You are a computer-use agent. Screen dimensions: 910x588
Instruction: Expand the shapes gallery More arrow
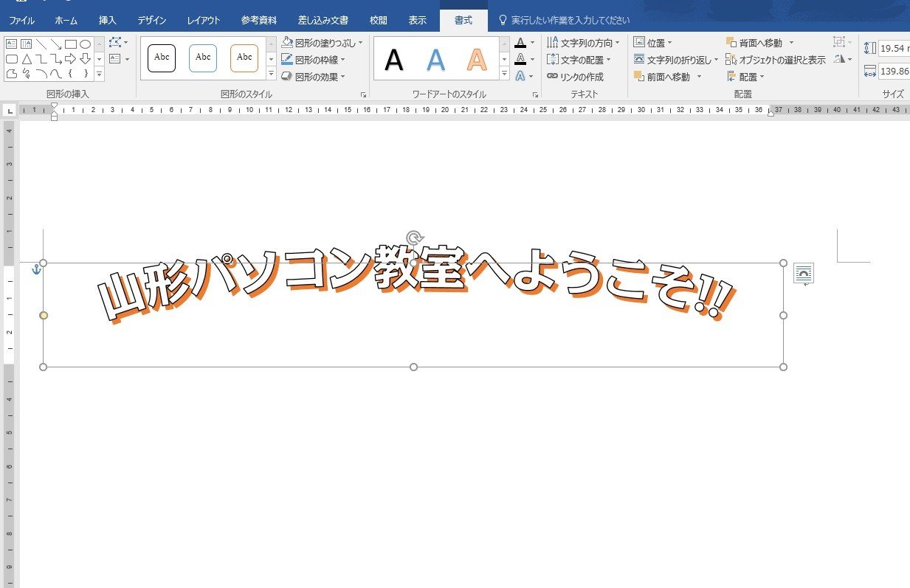pos(99,74)
